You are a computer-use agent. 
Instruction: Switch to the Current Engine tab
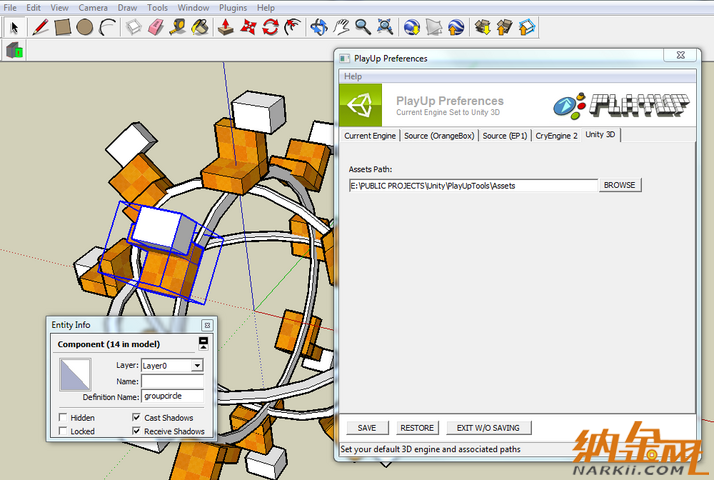370,136
